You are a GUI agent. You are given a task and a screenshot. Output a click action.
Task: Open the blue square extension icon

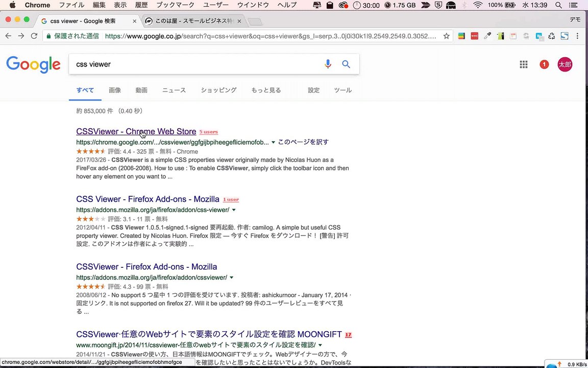pyautogui.click(x=539, y=36)
